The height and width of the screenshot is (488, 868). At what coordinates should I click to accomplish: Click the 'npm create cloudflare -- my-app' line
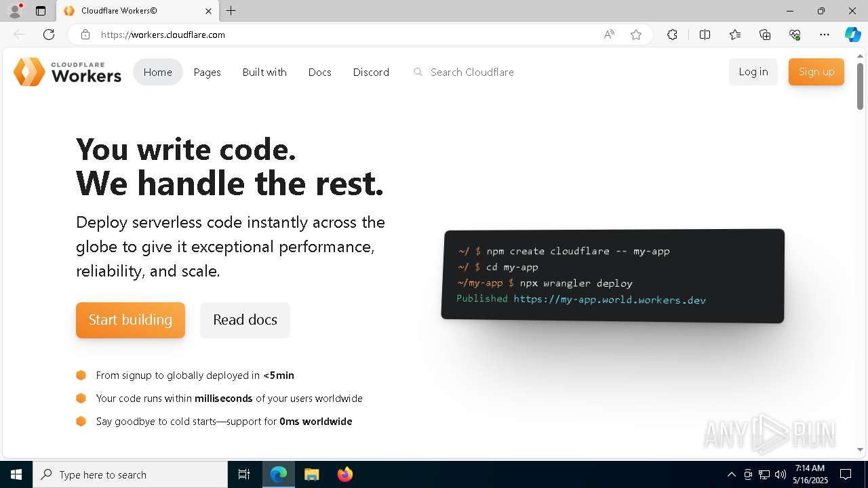pos(564,251)
